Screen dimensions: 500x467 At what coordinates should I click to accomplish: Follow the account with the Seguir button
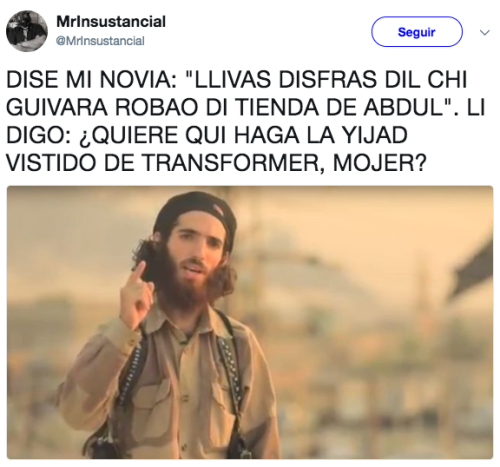pos(417,32)
